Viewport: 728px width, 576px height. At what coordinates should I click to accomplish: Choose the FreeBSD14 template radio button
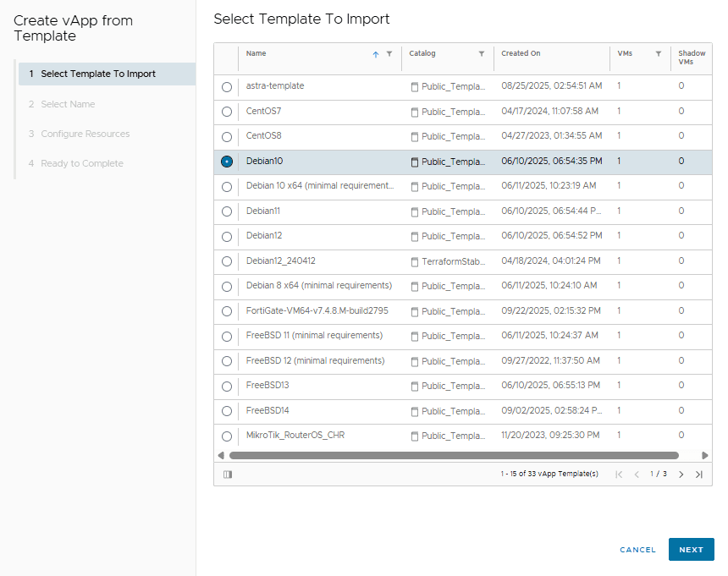click(x=227, y=411)
